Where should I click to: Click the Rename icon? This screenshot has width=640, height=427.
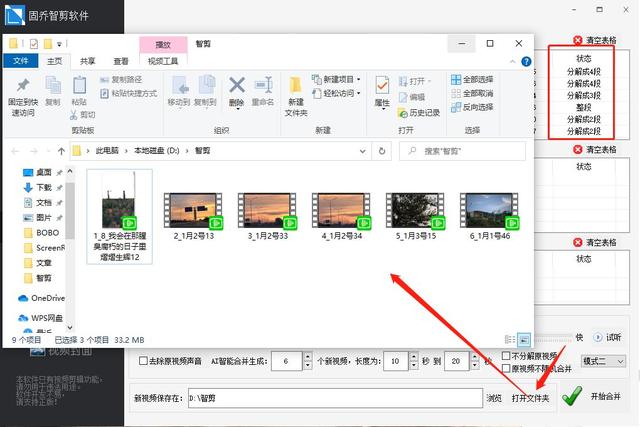click(x=263, y=85)
